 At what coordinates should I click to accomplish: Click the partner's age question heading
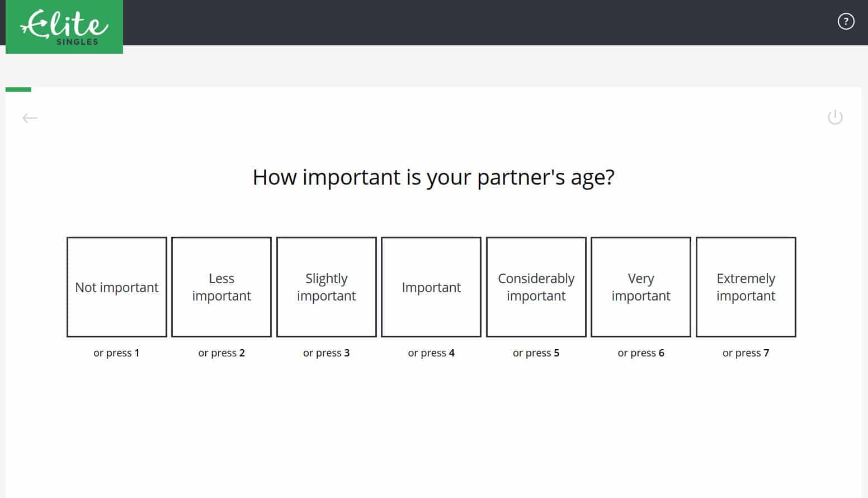[x=433, y=177]
